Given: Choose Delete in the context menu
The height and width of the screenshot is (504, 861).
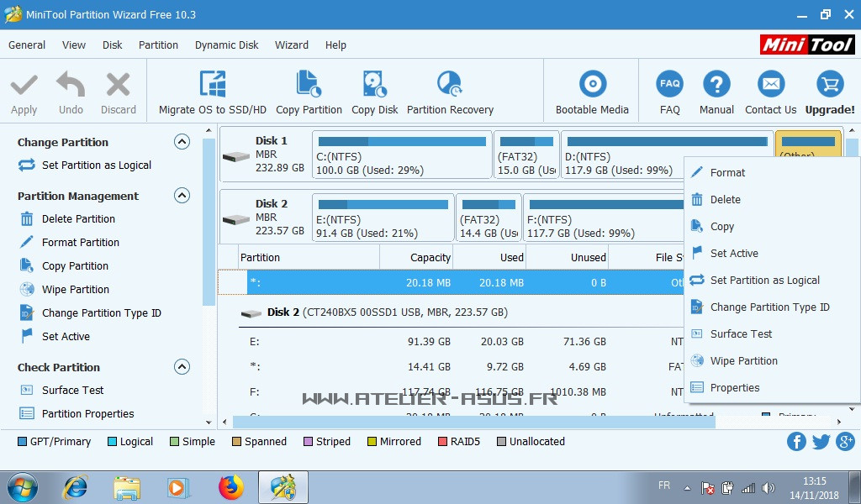Looking at the screenshot, I should click(772, 200).
